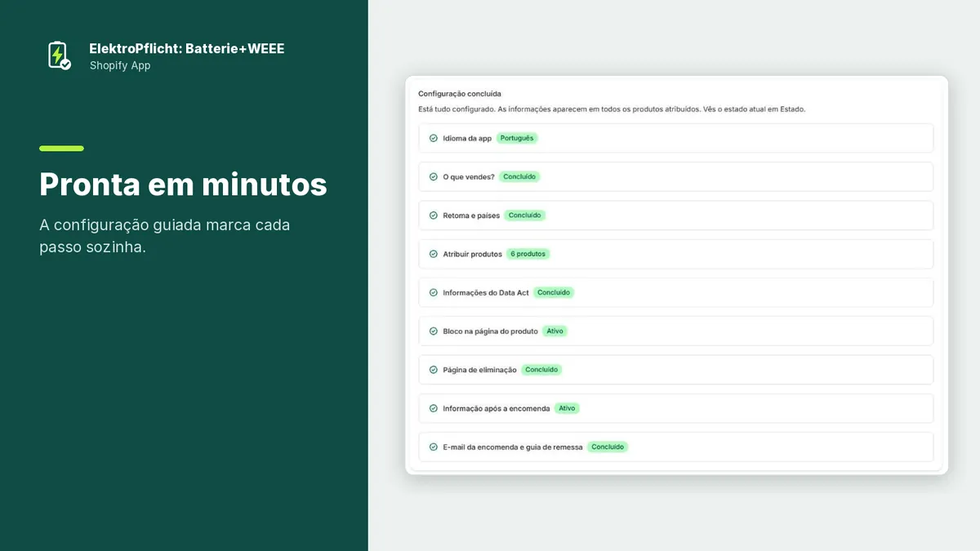
Task: Click the Configuração concluída heading
Action: click(460, 94)
